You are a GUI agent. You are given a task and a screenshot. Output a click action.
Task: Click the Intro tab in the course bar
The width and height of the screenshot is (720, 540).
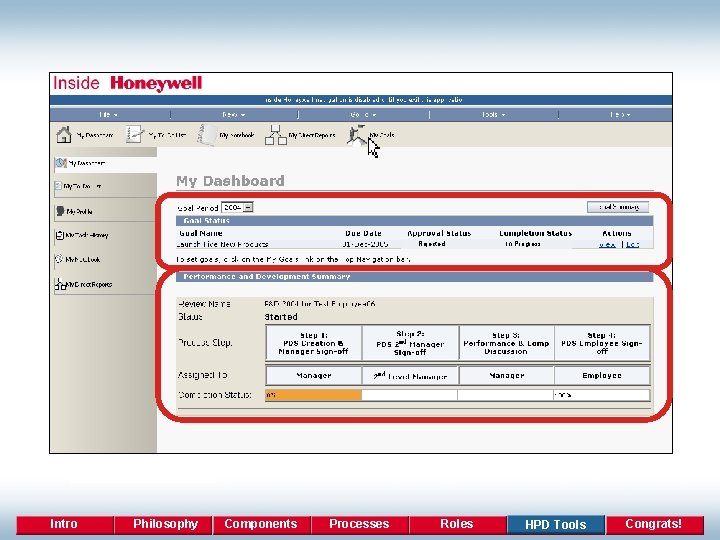(64, 524)
